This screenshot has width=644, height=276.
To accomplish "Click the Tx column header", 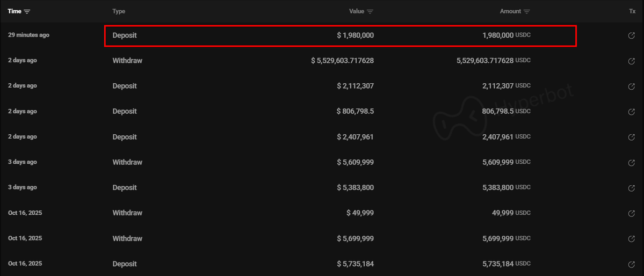I will tap(632, 11).
